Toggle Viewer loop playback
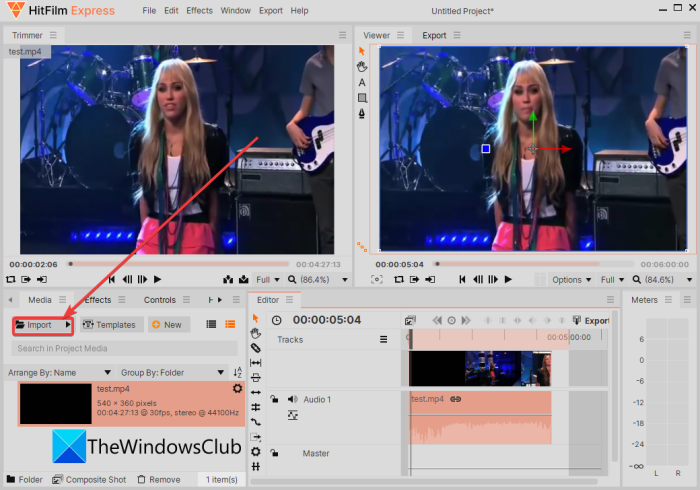The image size is (700, 490). click(x=399, y=279)
